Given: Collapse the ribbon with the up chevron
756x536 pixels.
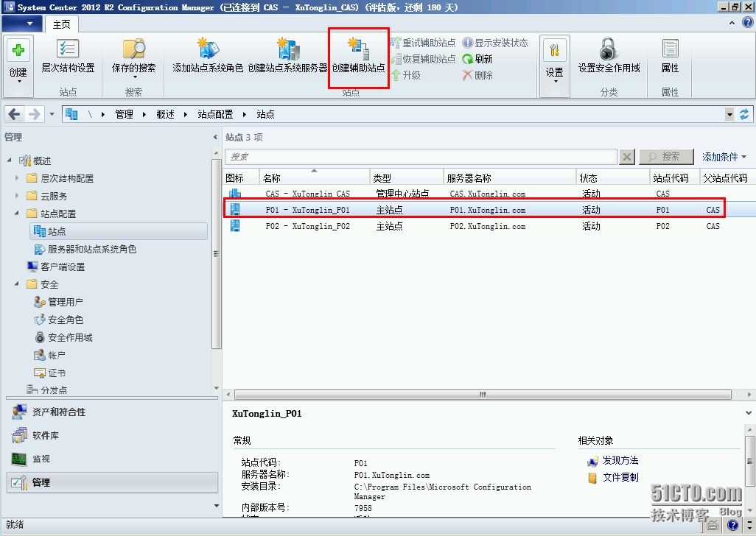Looking at the screenshot, I should (732, 23).
